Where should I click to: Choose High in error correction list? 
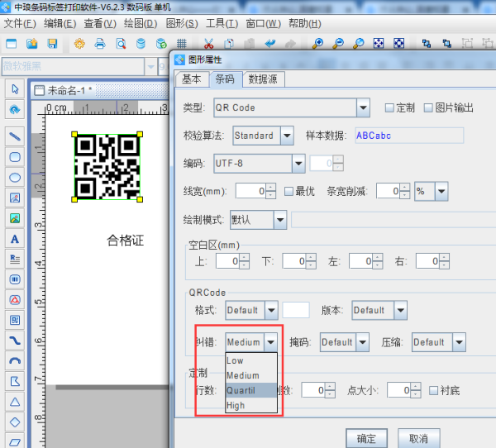236,406
